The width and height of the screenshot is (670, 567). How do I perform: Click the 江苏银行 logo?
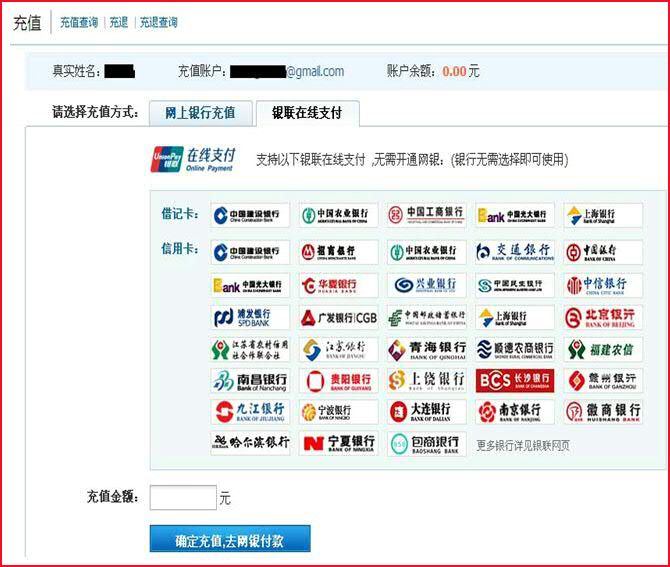(x=338, y=349)
